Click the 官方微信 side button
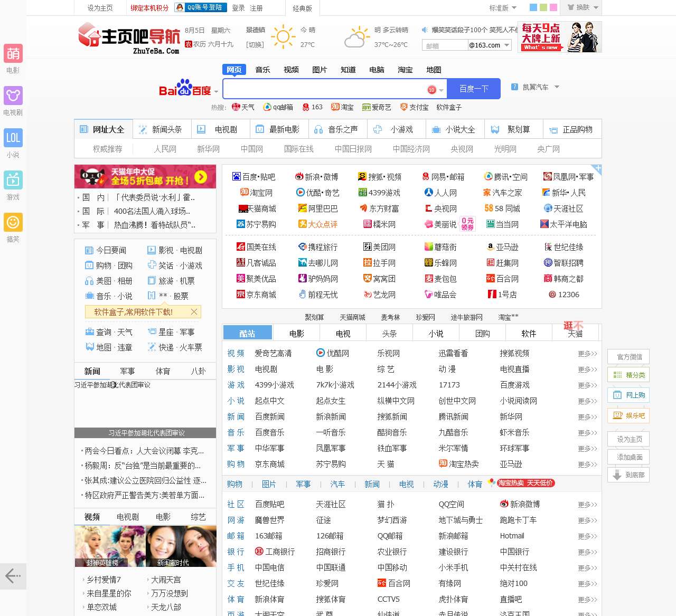The height and width of the screenshot is (616, 676). tap(628, 357)
